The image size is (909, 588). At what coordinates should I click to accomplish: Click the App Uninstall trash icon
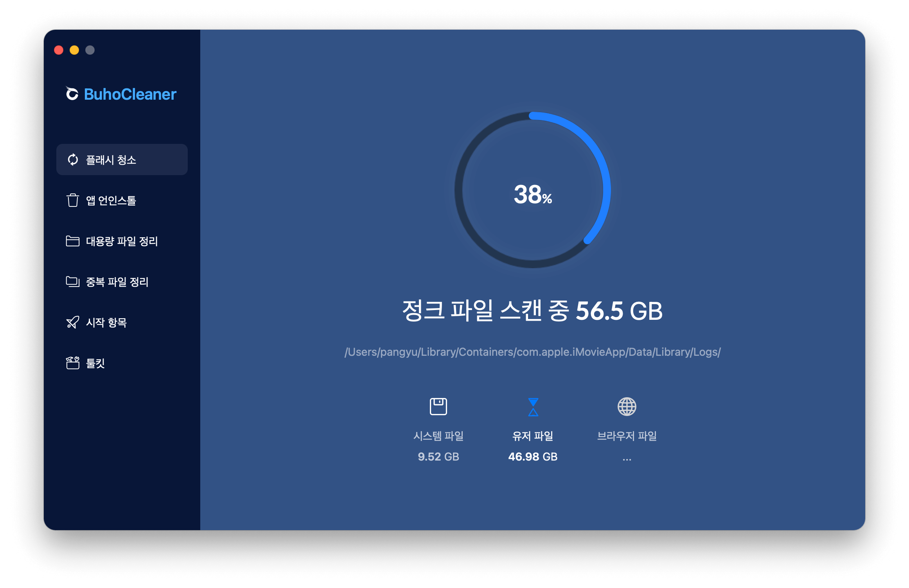(73, 200)
